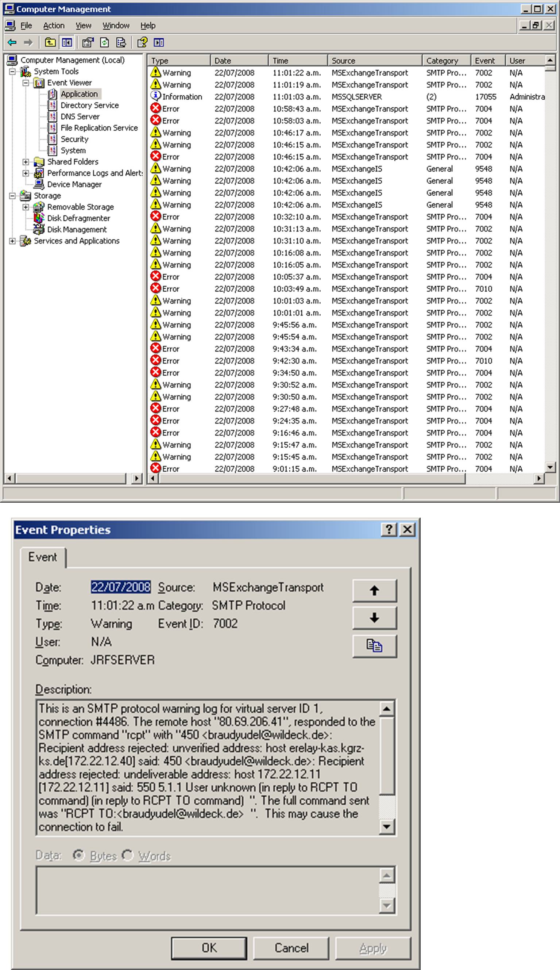The image size is (560, 970).
Task: Select the System log tree item
Action: 73,150
